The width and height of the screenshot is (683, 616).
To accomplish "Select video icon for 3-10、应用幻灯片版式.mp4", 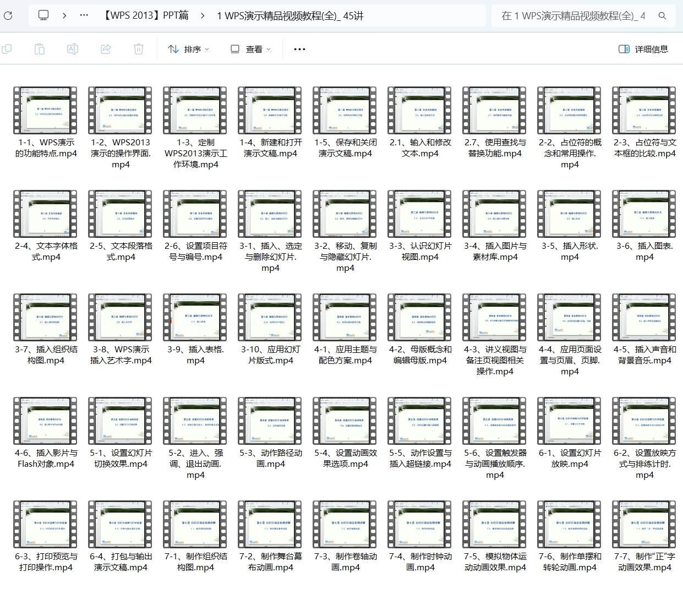I will point(270,318).
